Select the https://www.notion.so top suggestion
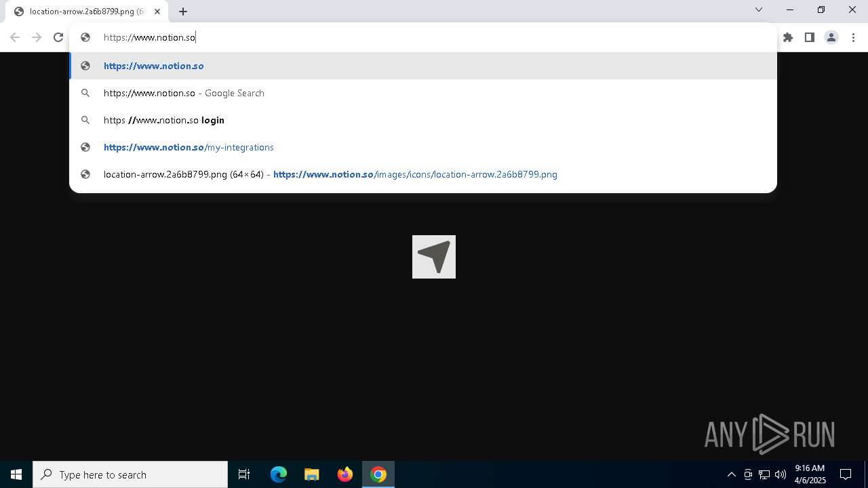 pyautogui.click(x=423, y=66)
